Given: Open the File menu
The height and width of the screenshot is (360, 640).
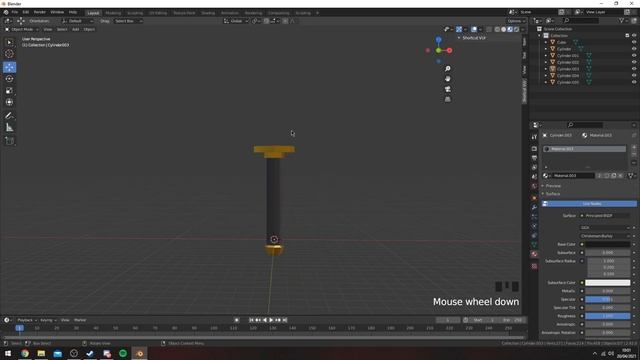Looking at the screenshot, I should coord(15,12).
